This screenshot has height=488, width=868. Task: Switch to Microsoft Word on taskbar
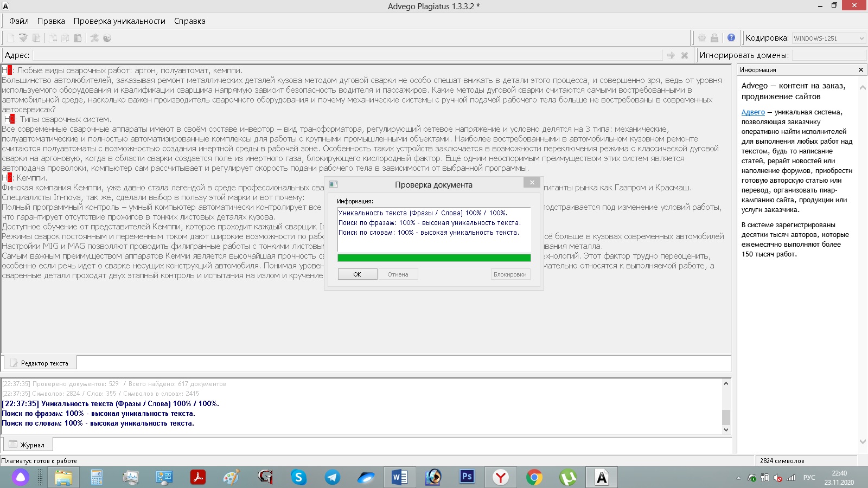coord(400,477)
